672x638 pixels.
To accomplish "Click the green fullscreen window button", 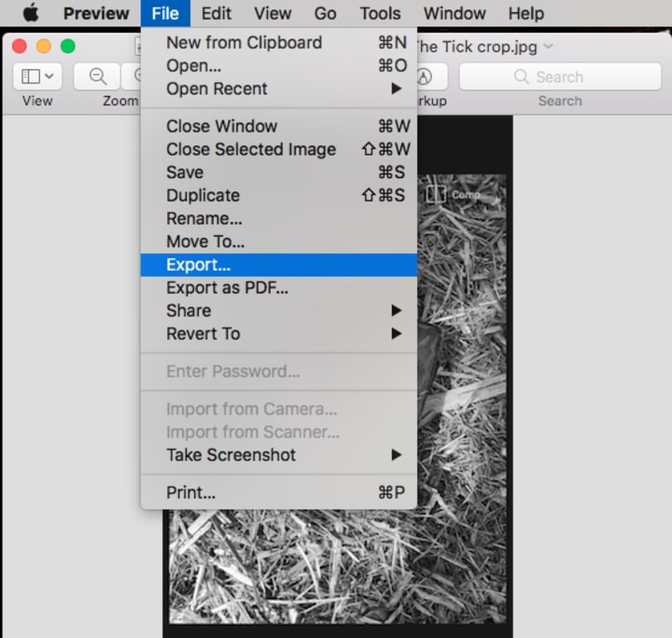I will click(68, 46).
